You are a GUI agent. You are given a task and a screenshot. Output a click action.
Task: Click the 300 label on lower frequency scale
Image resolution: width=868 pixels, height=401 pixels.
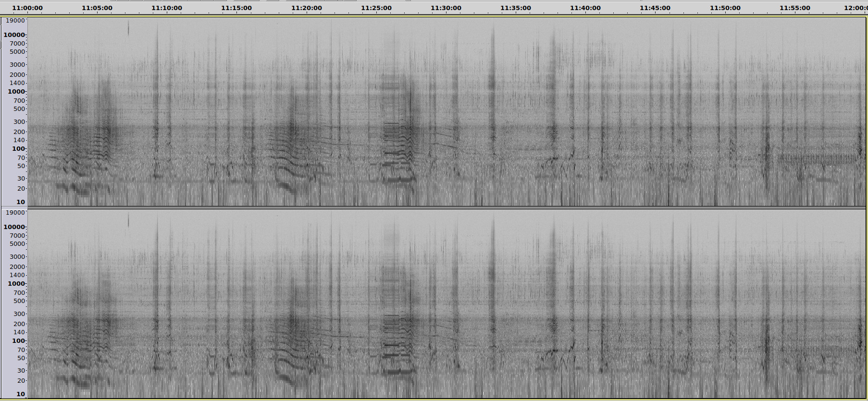(19, 314)
